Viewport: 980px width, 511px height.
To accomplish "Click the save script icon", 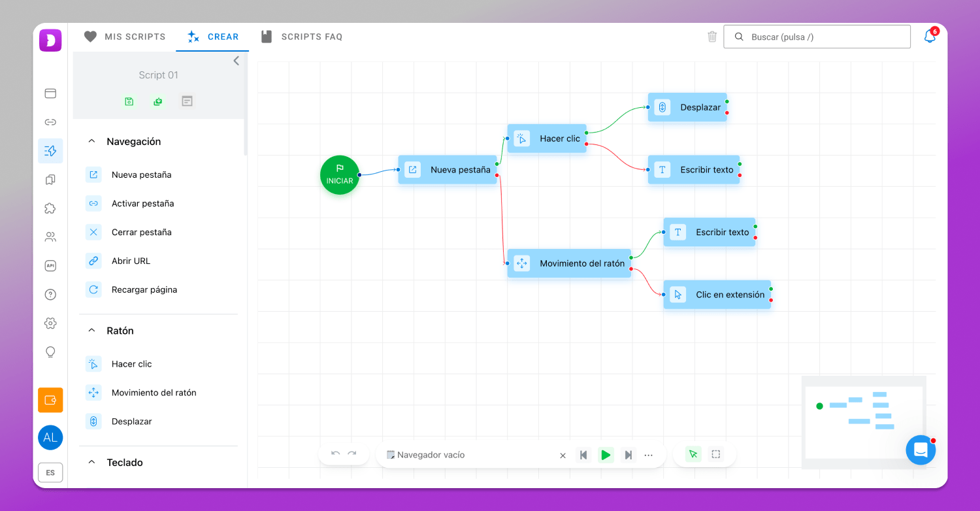I will (x=129, y=101).
